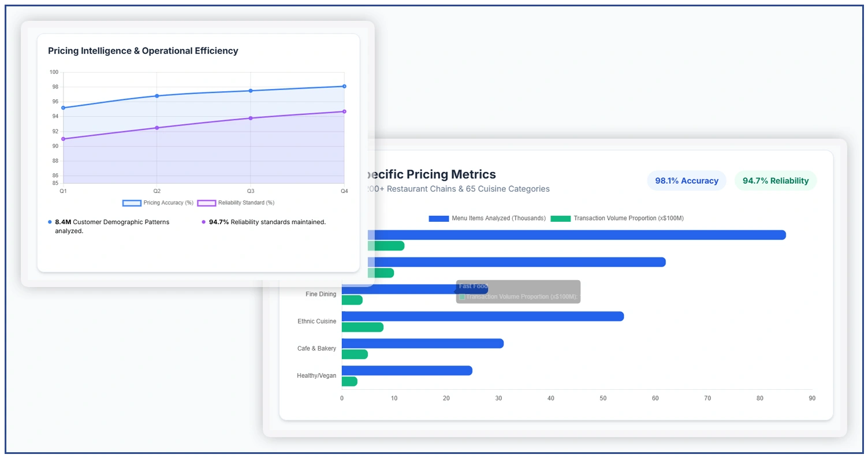The image size is (868, 458).
Task: Select the Pricing Intelligence & Operational Efficiency card
Action: tap(143, 51)
